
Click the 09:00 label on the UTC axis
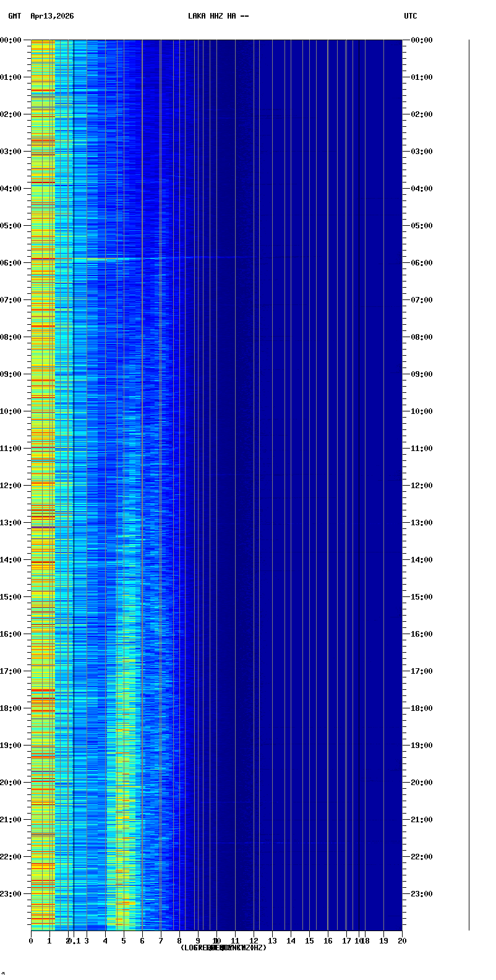coord(422,374)
